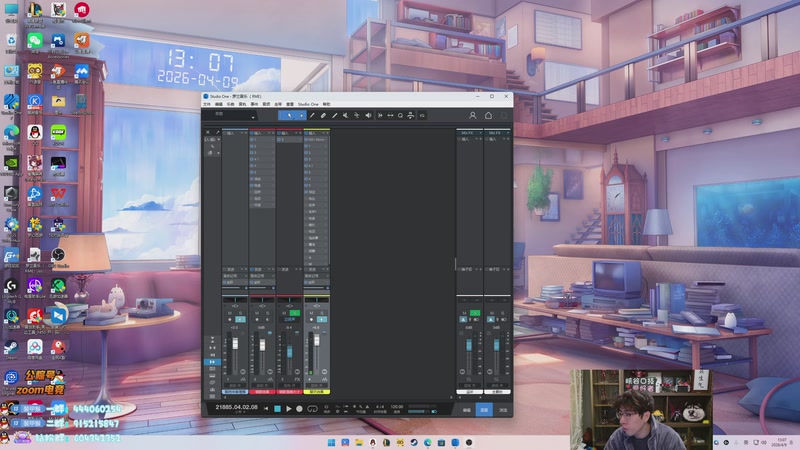Click the IQ toolbar button
Image resolution: width=800 pixels, height=450 pixels.
(x=422, y=116)
